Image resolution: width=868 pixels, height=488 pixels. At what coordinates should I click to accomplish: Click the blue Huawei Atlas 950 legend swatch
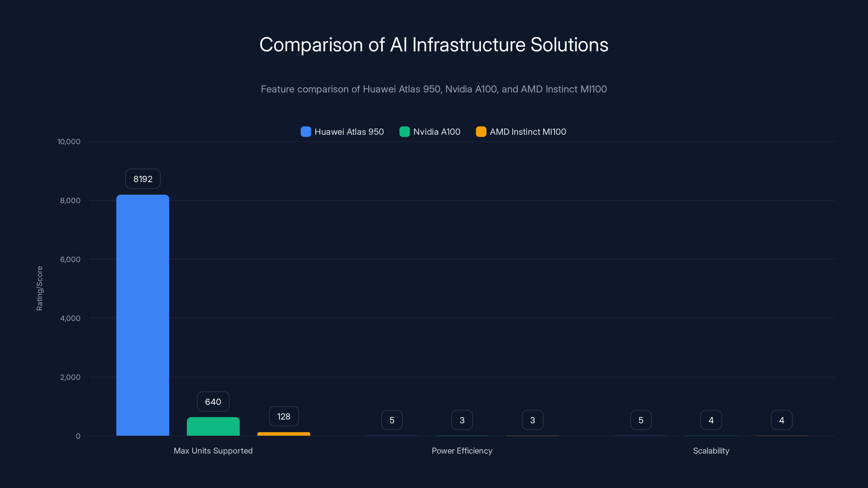point(306,132)
